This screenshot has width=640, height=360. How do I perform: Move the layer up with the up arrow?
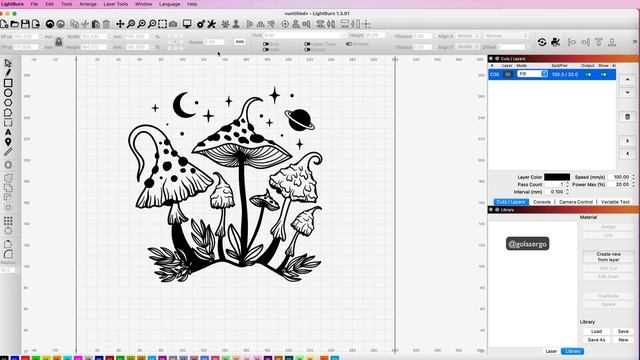point(627,80)
